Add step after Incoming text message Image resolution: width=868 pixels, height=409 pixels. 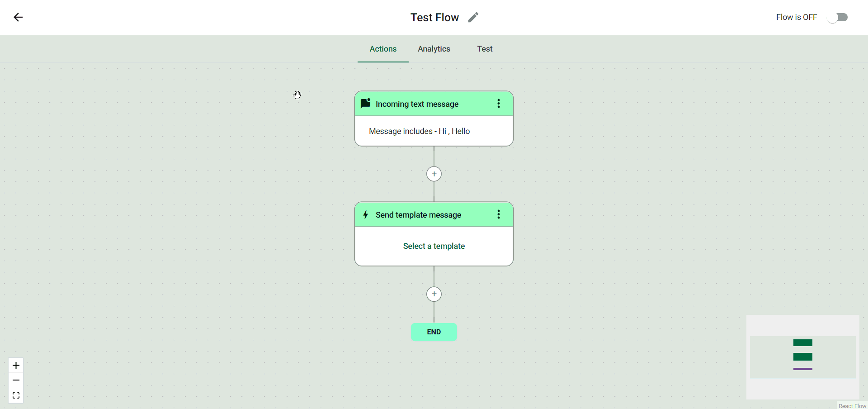(434, 174)
